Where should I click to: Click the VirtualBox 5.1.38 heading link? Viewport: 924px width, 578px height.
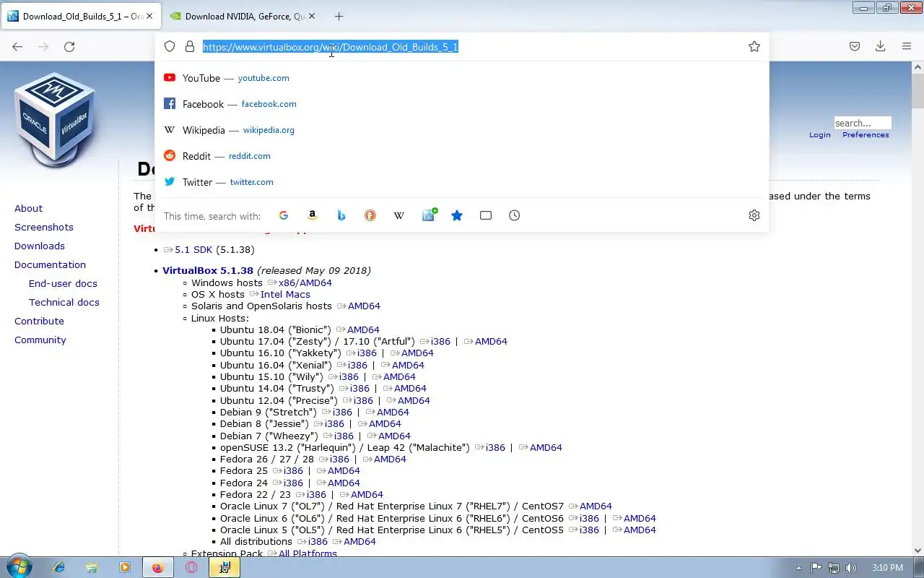coord(208,270)
